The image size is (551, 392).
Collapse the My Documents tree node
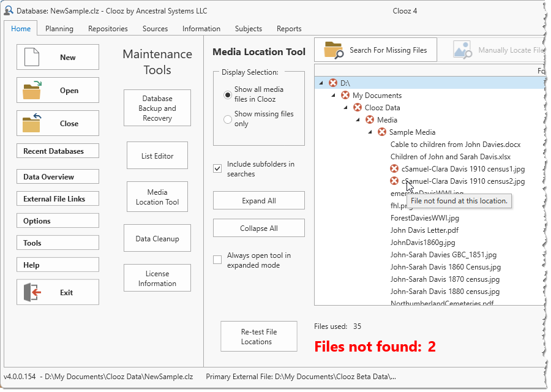coord(332,95)
